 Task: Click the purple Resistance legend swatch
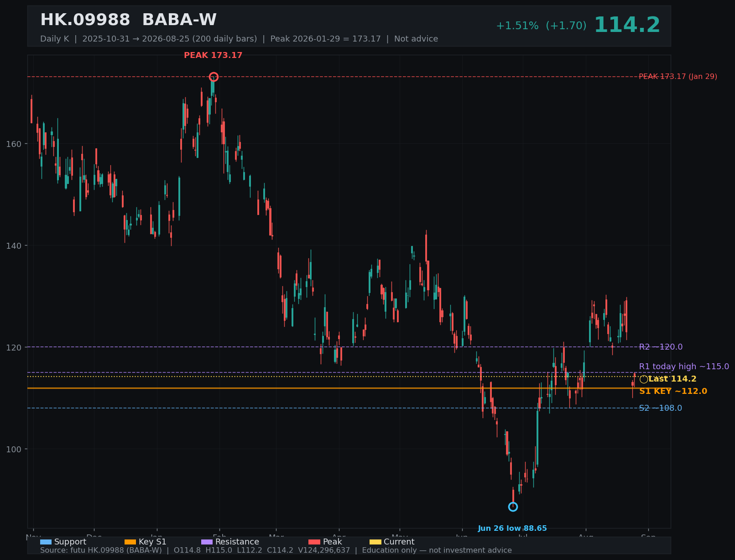[x=207, y=542]
